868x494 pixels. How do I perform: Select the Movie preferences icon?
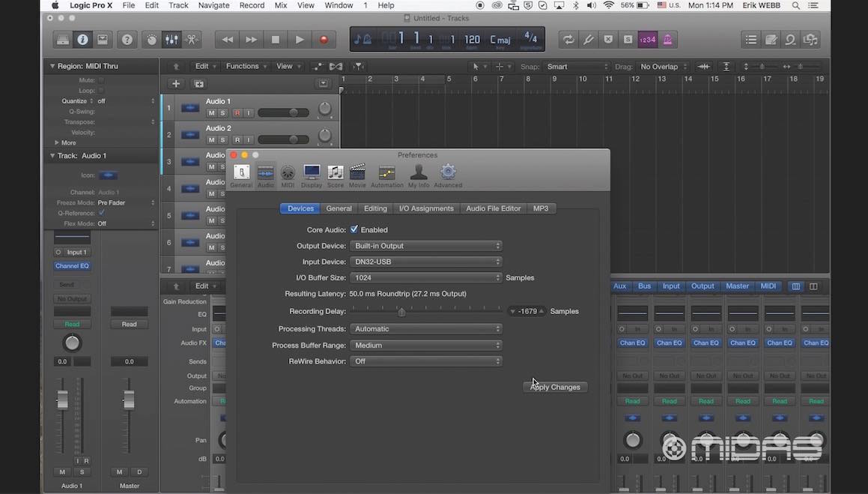coord(357,176)
